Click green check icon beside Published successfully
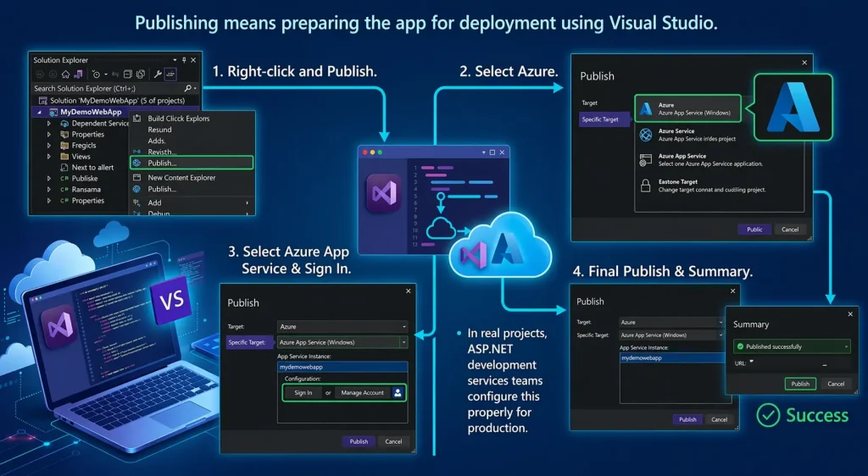Screen dimensions: 868x476 click(x=739, y=346)
